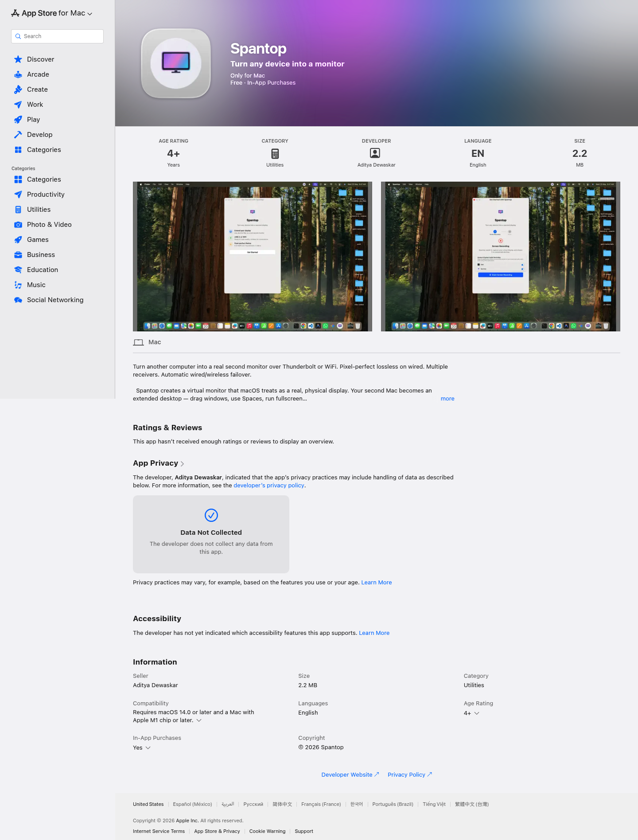
Task: Open Support footer link
Action: tap(304, 832)
